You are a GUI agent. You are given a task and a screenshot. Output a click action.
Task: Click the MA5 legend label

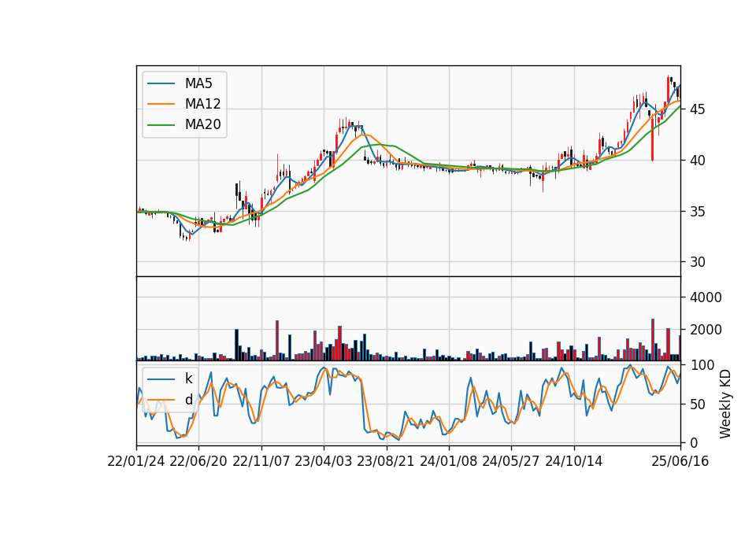198,83
